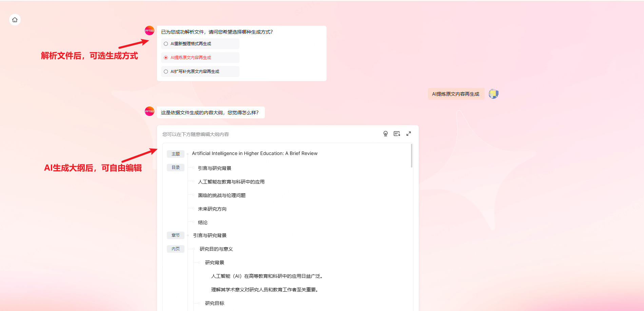Expand the outline panel using the fullscreen arrows icon
Viewport: 644px width, 311px height.
coord(409,134)
